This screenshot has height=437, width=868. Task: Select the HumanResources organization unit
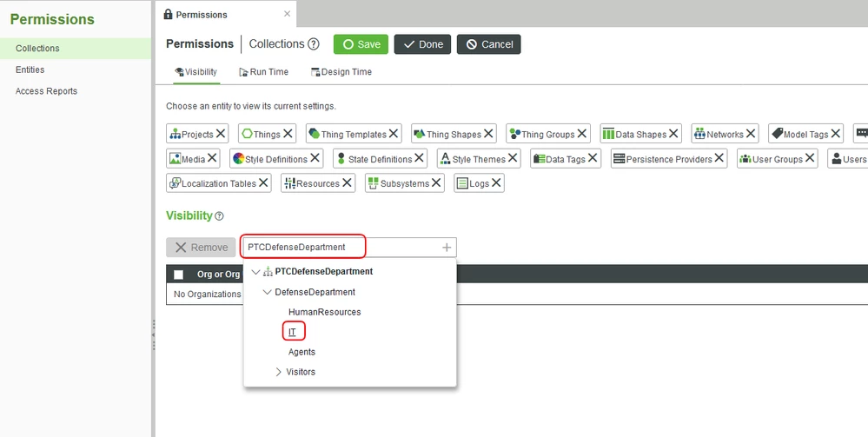[x=324, y=313]
